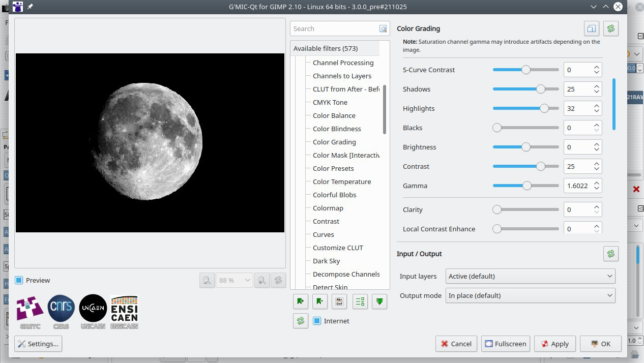
Task: Click the rename fave Abc/Def icon
Action: click(x=339, y=301)
